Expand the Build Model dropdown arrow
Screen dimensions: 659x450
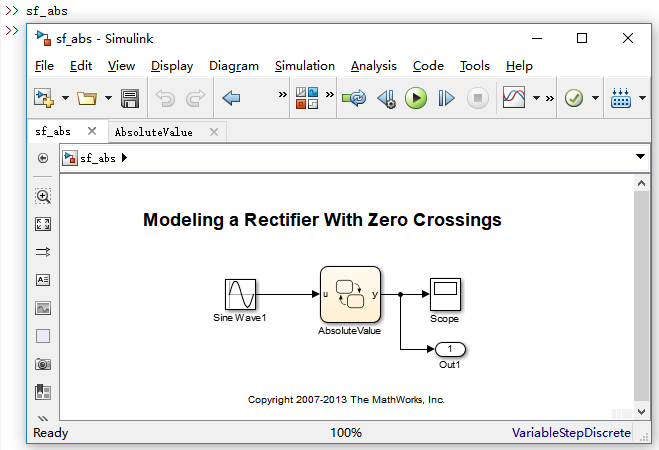coord(642,98)
